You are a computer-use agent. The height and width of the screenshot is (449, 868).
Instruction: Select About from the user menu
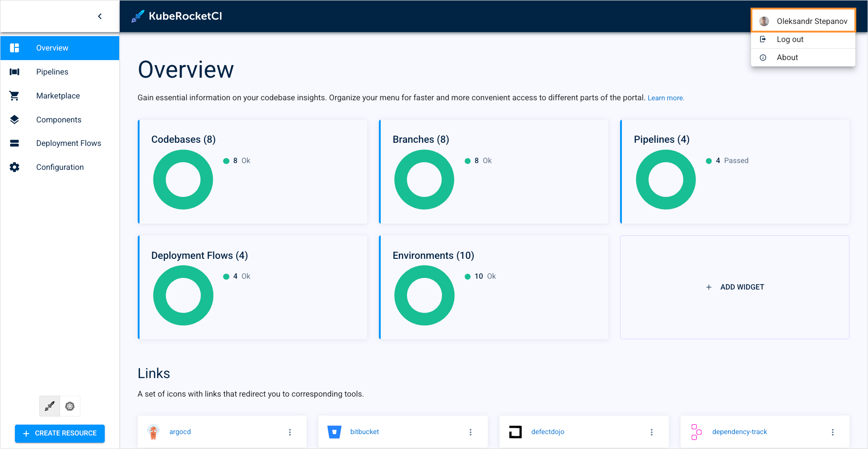click(787, 57)
